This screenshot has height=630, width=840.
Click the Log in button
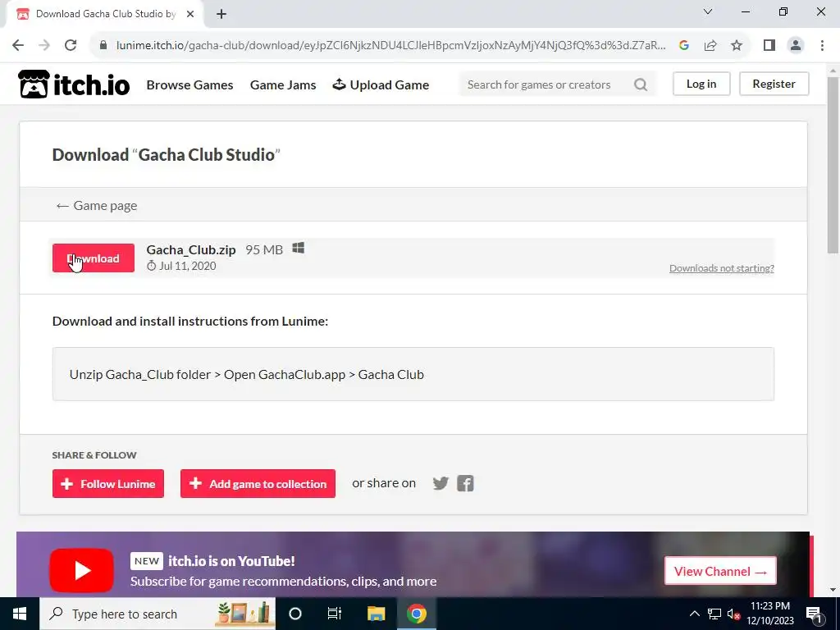[x=701, y=84]
